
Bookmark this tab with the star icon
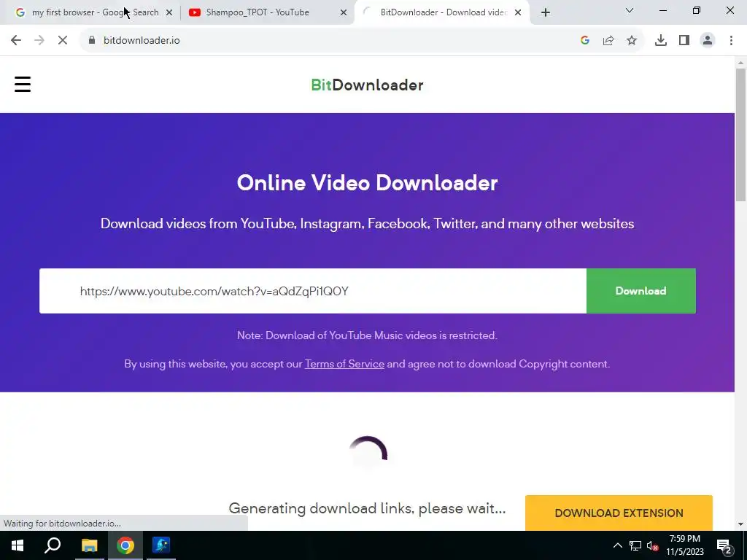(x=632, y=41)
